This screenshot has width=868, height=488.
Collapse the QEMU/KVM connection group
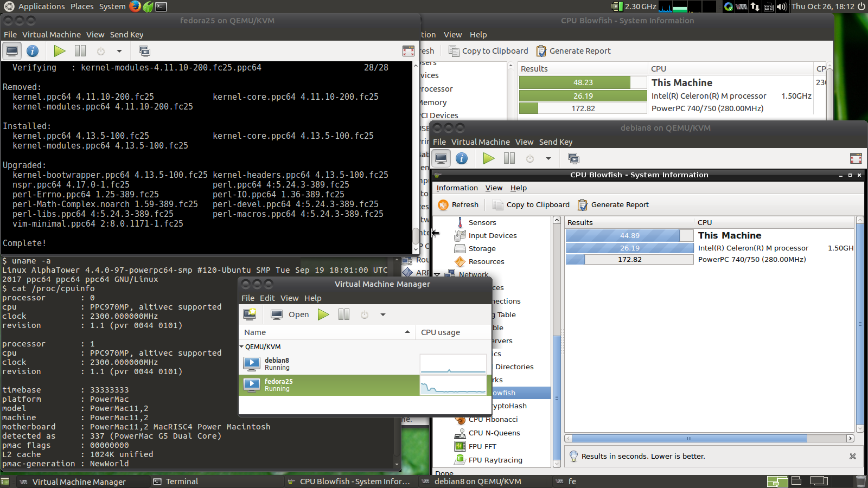click(x=242, y=347)
